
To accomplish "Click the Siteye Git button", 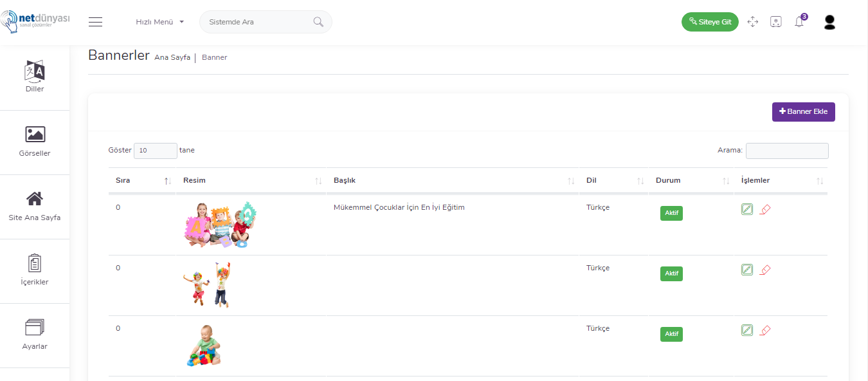I will (x=710, y=22).
